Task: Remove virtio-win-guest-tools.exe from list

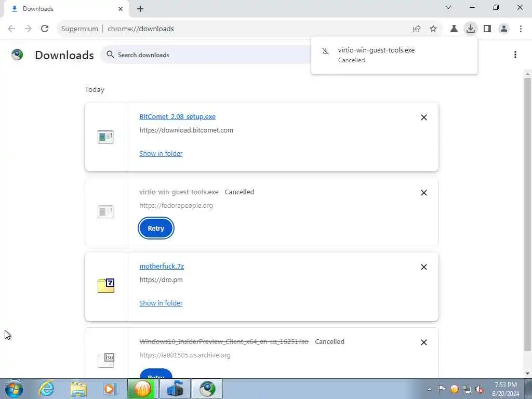Action: (x=424, y=193)
